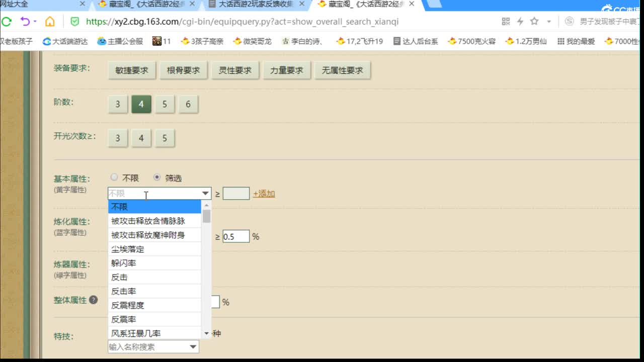This screenshot has height=362, width=644.
Task: Select the 敏捷要求 equipment requirement
Action: coord(132,70)
